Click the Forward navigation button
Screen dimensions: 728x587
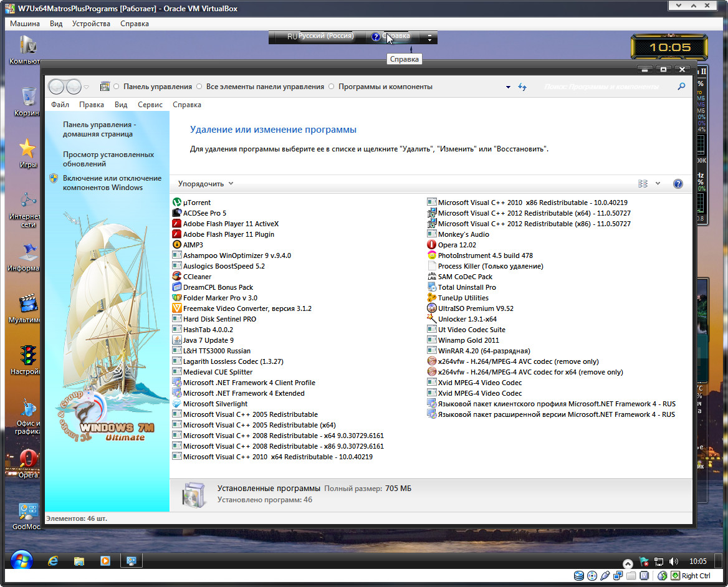[74, 87]
